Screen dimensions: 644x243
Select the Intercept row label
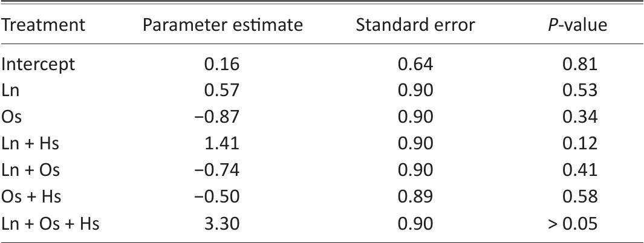[x=38, y=65]
